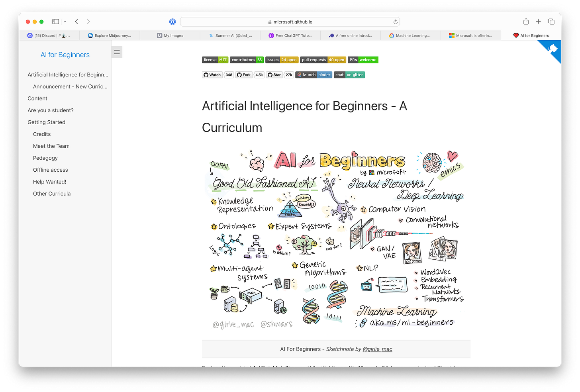Go forward to next page

tap(88, 22)
